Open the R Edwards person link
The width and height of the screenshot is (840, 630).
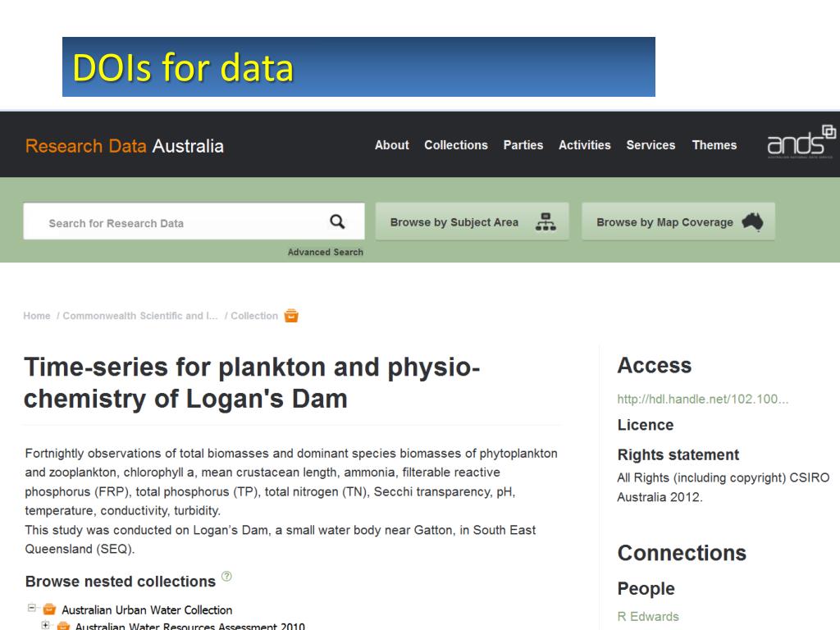click(x=648, y=616)
